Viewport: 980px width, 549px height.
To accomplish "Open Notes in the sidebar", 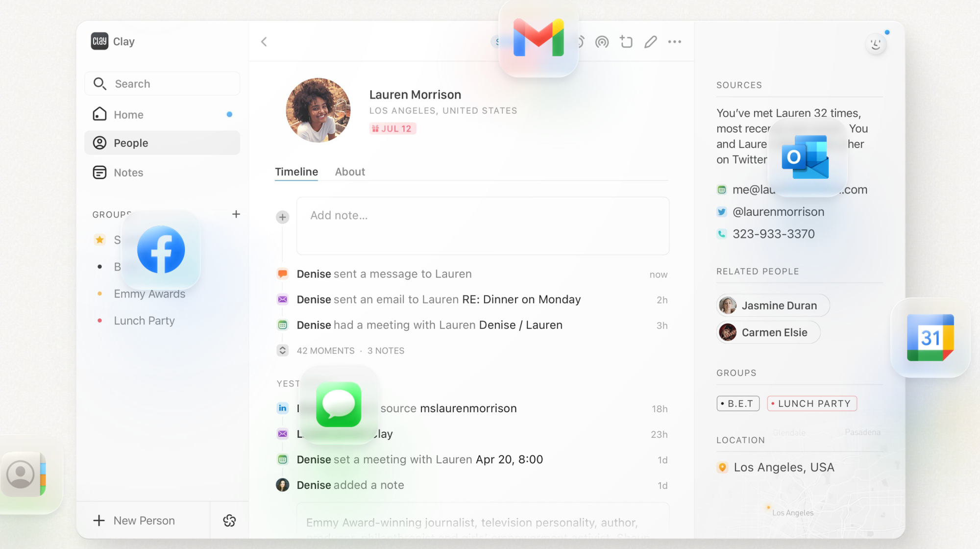I will (162, 173).
